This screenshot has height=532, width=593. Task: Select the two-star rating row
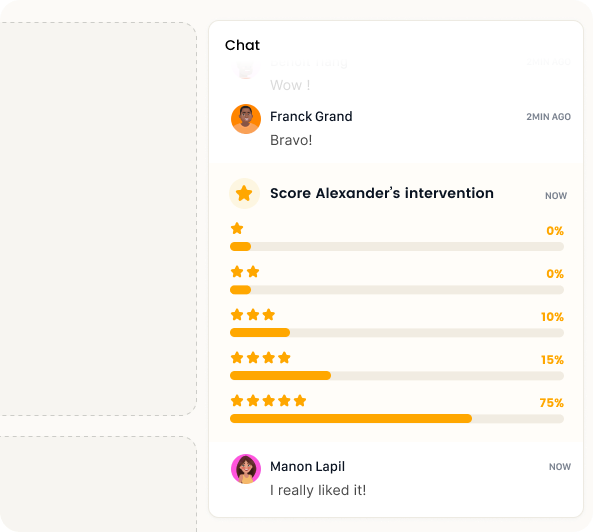(x=397, y=280)
